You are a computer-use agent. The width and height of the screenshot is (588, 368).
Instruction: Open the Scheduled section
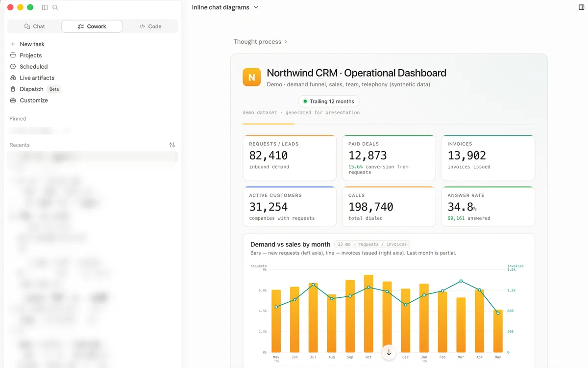tap(33, 67)
